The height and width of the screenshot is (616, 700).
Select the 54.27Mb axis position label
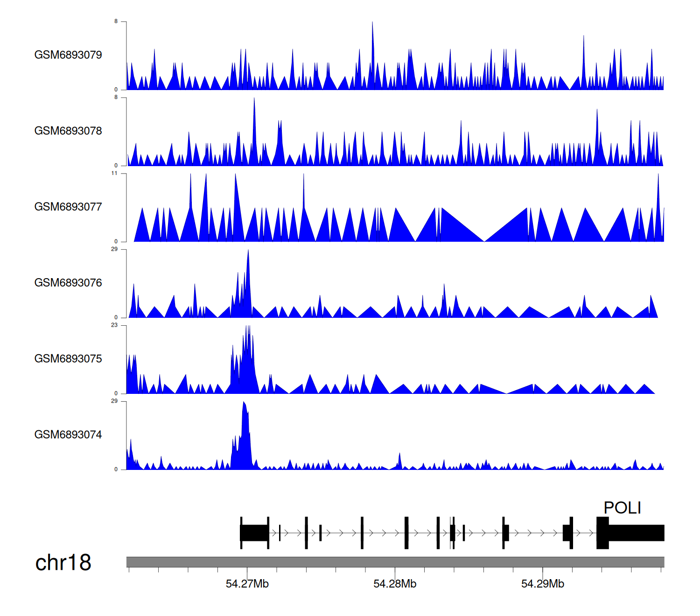pyautogui.click(x=247, y=584)
